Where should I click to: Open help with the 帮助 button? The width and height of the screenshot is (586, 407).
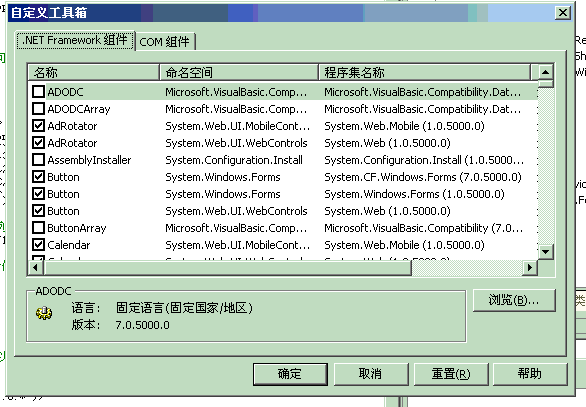pos(530,374)
